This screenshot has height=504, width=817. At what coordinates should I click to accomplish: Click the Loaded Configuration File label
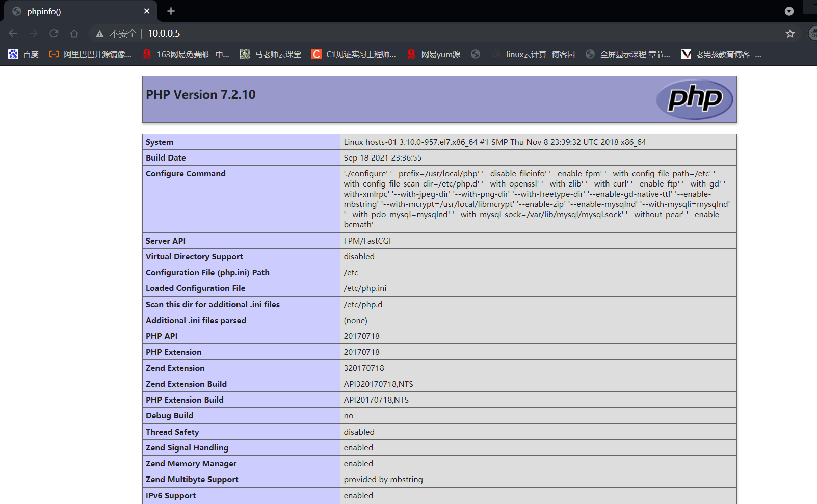coord(195,288)
